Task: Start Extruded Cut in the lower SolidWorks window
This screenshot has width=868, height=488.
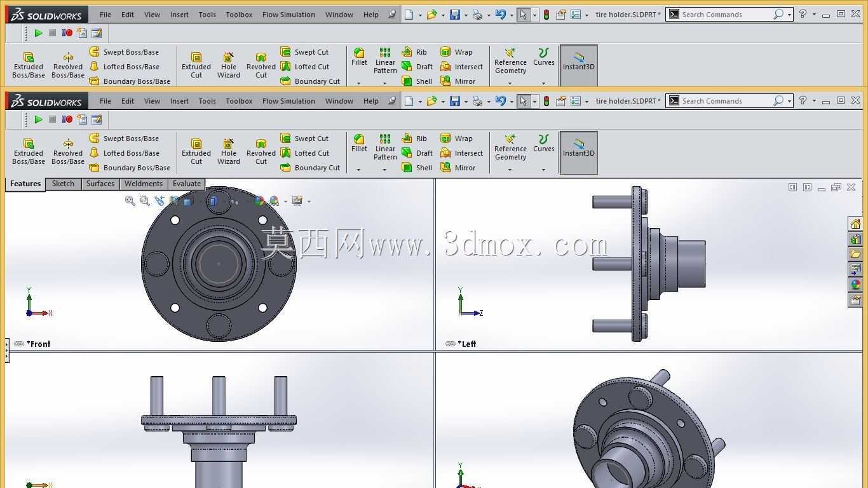Action: click(x=196, y=152)
